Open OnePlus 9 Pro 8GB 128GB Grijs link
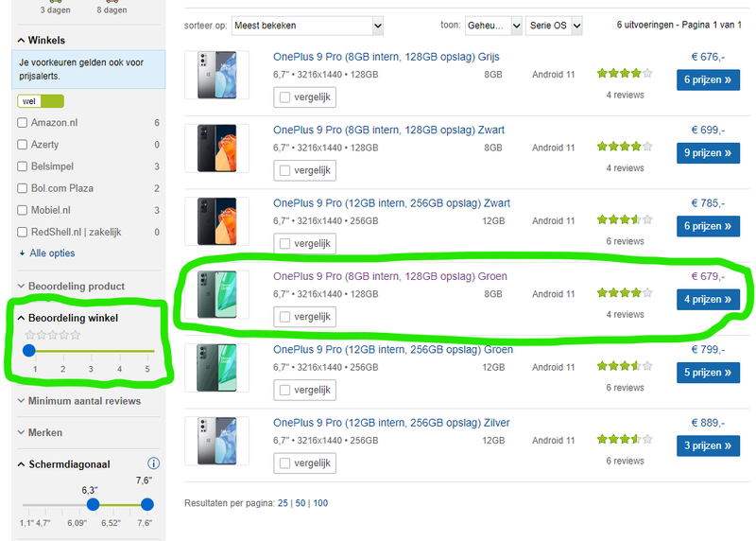This screenshot has width=756, height=541. pos(387,57)
